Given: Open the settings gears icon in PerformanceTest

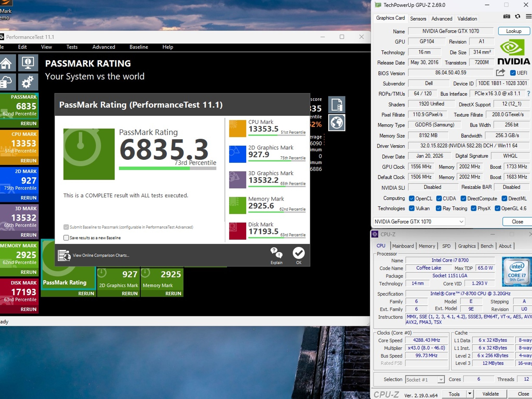Looking at the screenshot, I should point(28,82).
